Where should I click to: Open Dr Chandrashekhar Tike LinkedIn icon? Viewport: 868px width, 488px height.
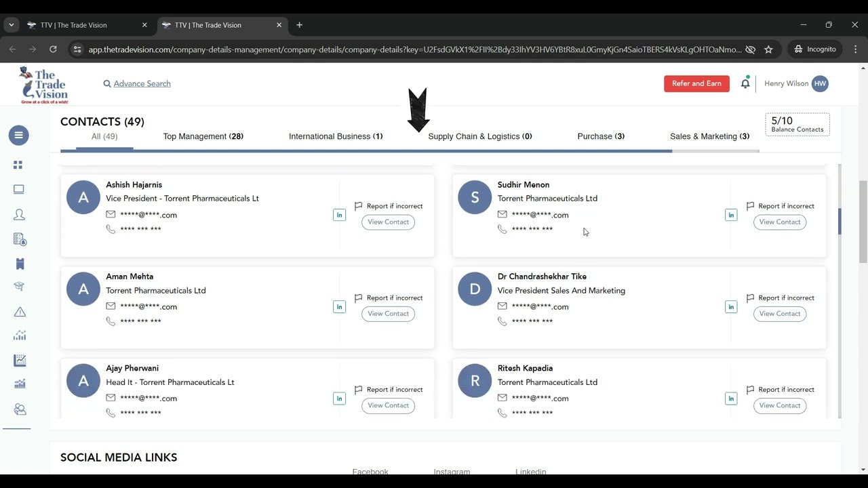click(x=731, y=306)
